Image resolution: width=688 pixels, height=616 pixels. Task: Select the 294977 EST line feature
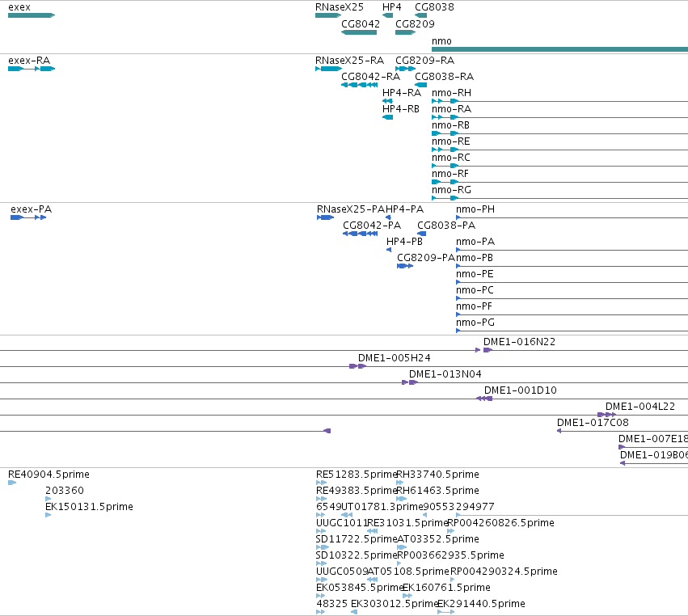click(x=572, y=515)
